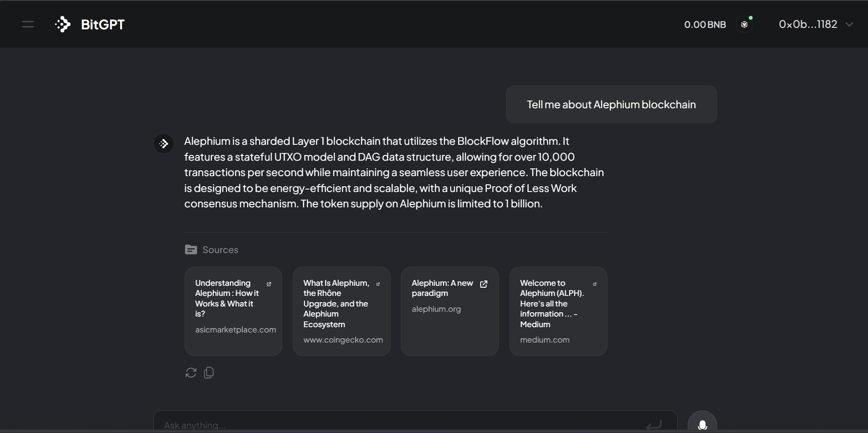Open external link icon on alephium.org card
The image size is (868, 433).
click(484, 284)
